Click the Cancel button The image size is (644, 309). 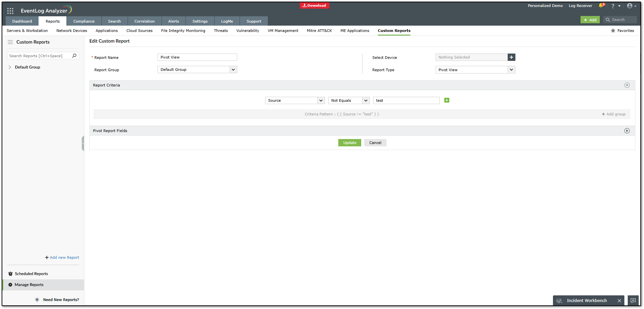pyautogui.click(x=375, y=143)
